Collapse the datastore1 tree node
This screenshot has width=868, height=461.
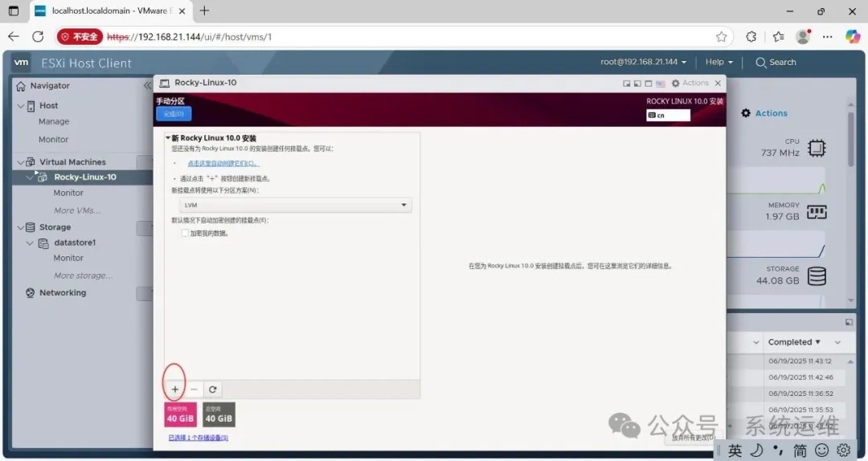pos(30,243)
